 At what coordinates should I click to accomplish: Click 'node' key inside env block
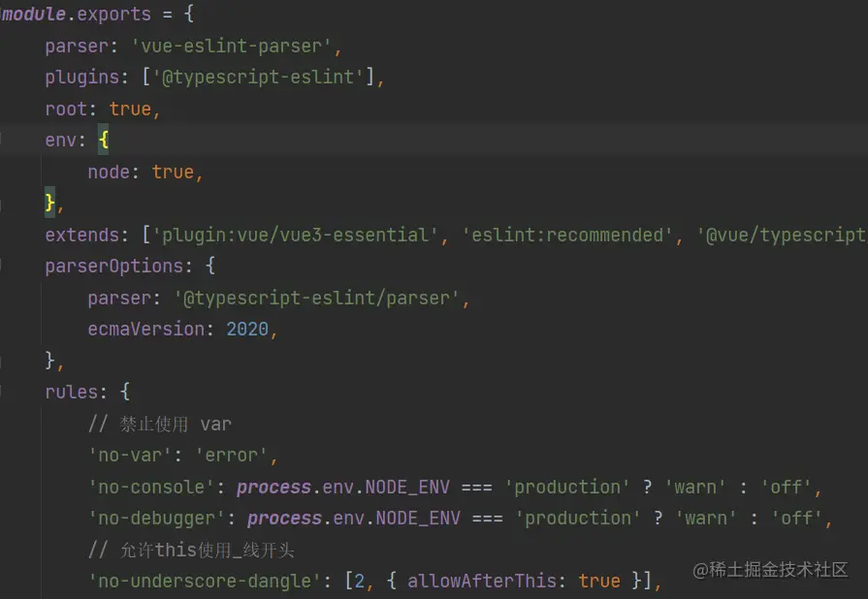(109, 172)
